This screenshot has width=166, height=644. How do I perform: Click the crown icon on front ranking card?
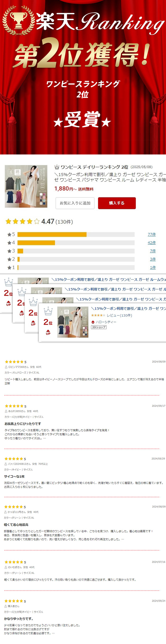click(48, 312)
